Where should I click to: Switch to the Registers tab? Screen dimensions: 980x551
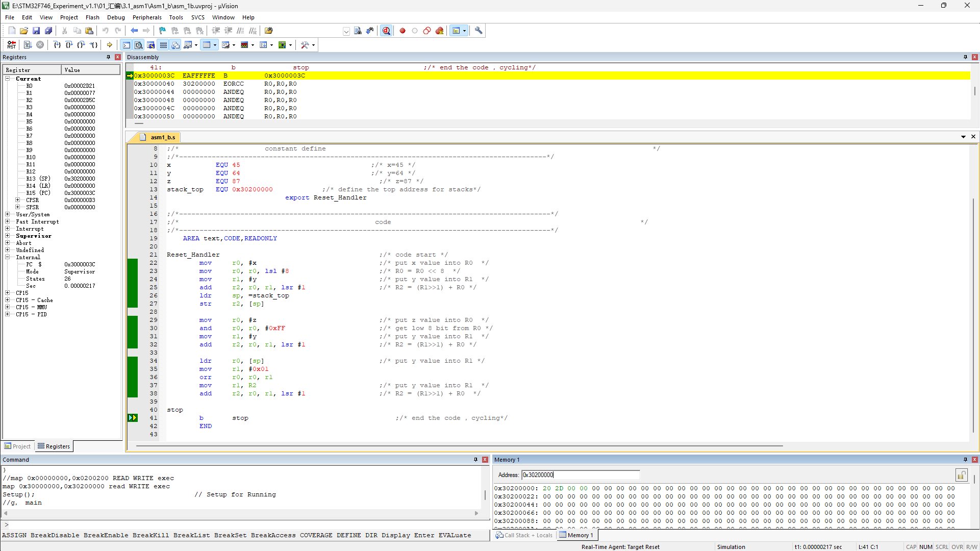[54, 446]
